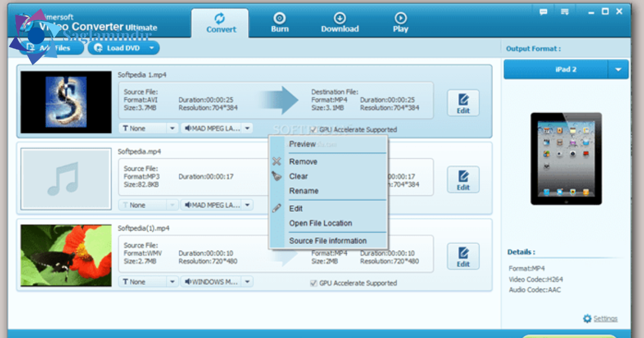The width and height of the screenshot is (644, 338).
Task: Toggle GPU Accelerate checkbox for Softpedia 1.mp4
Action: (313, 129)
